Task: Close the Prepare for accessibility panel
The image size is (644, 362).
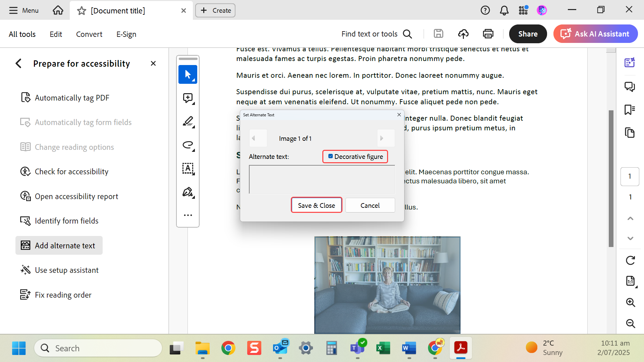Action: [153, 63]
